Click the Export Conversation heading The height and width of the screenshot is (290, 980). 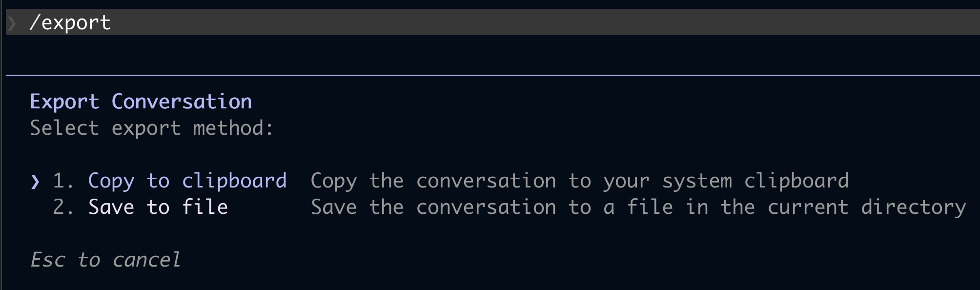click(141, 102)
